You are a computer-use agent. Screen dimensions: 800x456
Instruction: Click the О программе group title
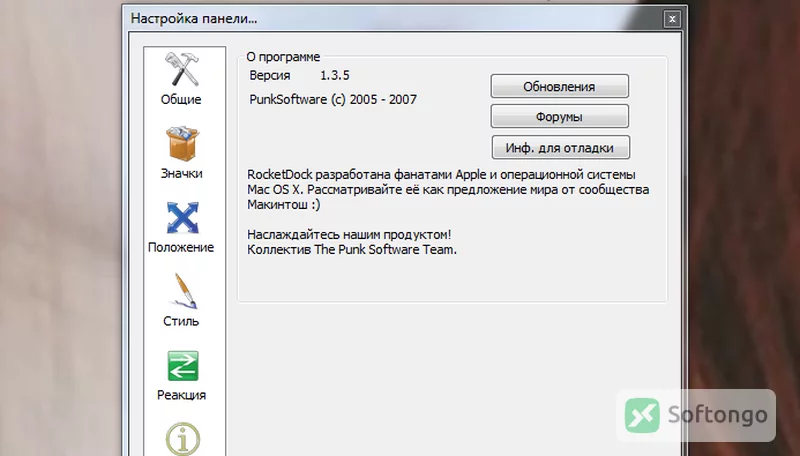click(x=283, y=57)
